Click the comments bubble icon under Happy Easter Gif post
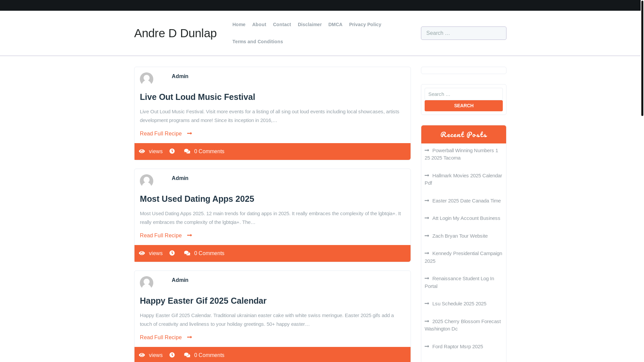The image size is (644, 362). coord(187,355)
